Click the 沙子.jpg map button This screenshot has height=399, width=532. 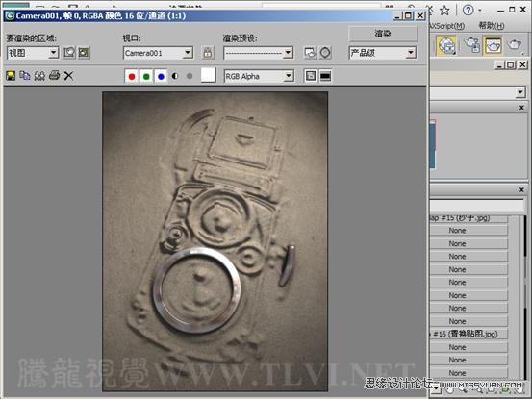[x=469, y=218]
